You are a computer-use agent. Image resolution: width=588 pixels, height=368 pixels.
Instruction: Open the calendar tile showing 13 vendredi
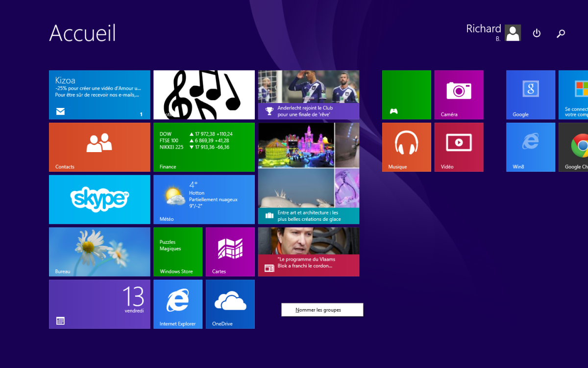coord(99,304)
